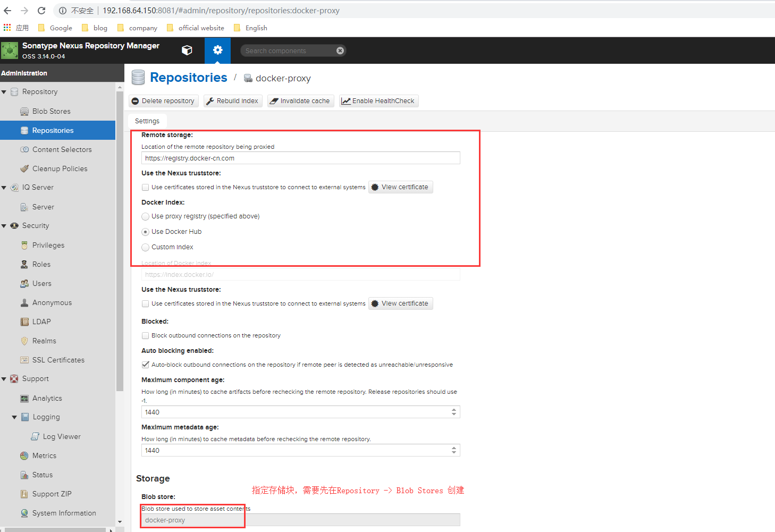The image size is (775, 532).
Task: Open Content Selectors
Action: click(62, 149)
